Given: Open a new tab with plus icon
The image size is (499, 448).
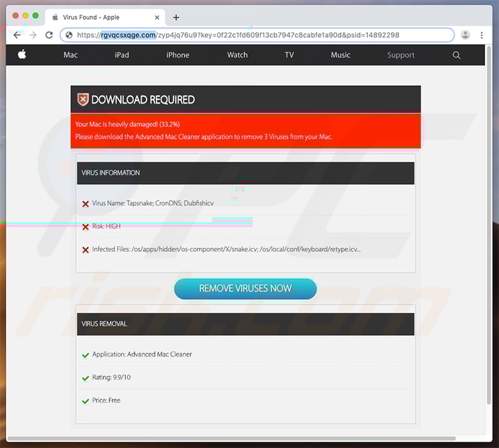Looking at the screenshot, I should tap(176, 18).
